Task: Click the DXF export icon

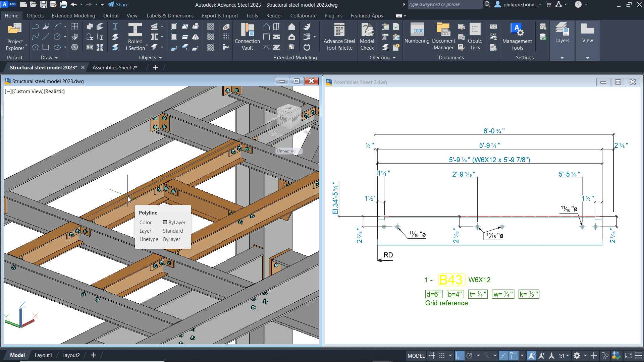Action: tap(493, 37)
